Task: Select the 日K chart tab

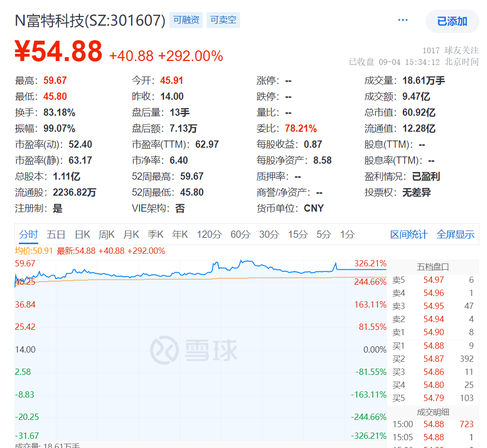Action: click(x=82, y=235)
